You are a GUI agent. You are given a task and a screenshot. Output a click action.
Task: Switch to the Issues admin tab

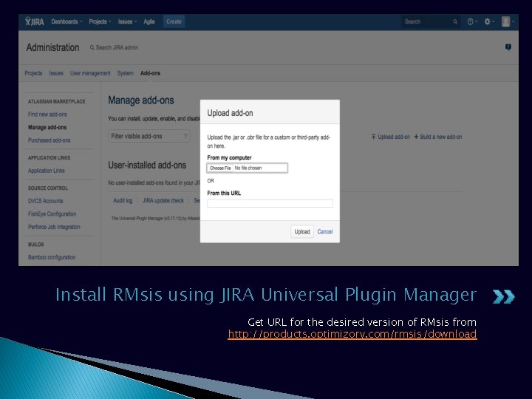click(56, 73)
